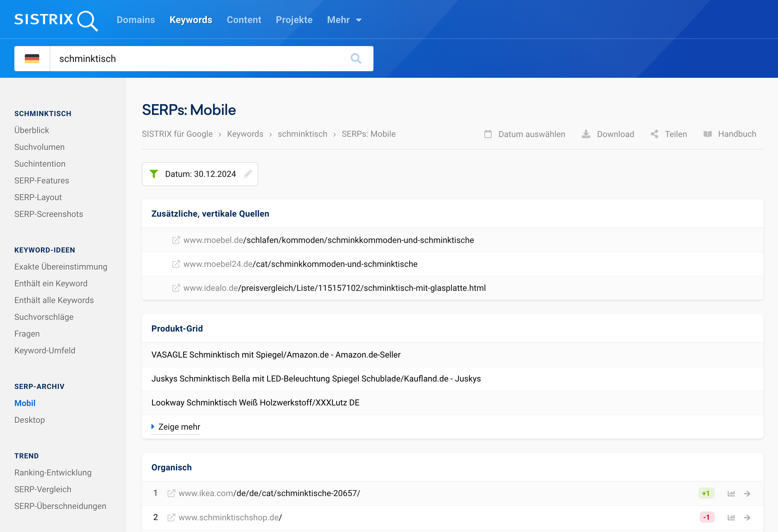Open the Projekte menu

tap(294, 20)
